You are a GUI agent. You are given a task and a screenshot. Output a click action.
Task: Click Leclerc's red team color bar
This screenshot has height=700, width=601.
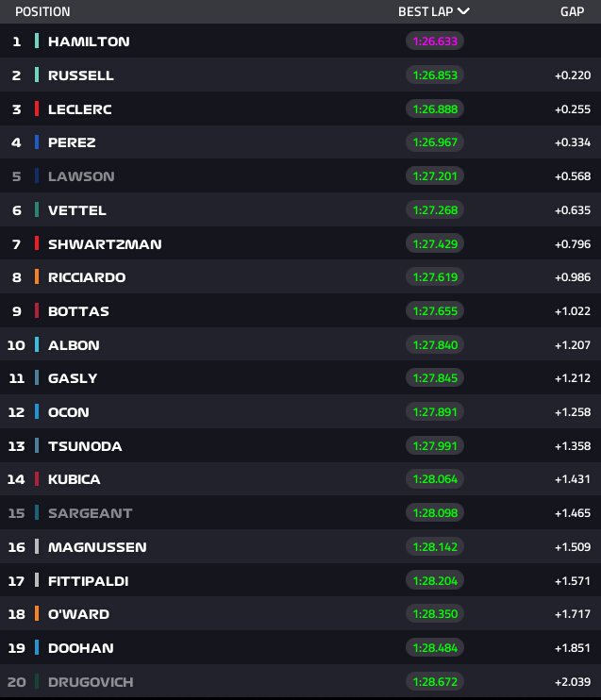coord(37,108)
